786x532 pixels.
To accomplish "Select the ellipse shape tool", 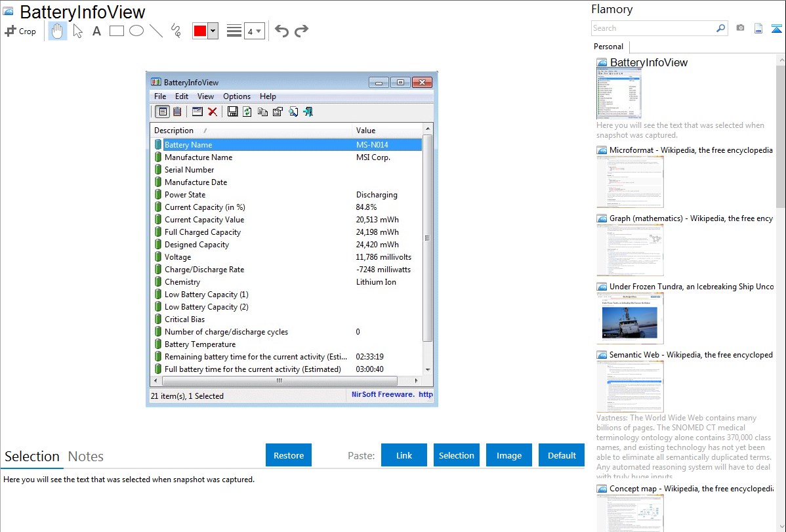I will 136,31.
